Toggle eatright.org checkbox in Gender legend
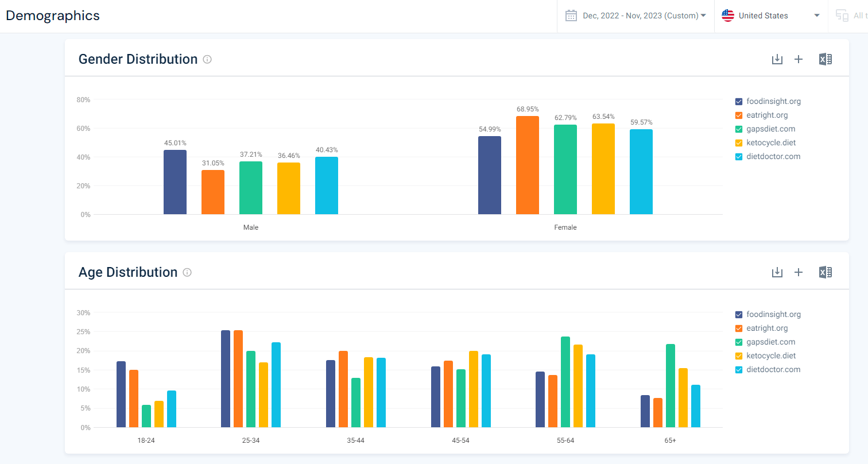The width and height of the screenshot is (868, 464). pyautogui.click(x=739, y=115)
